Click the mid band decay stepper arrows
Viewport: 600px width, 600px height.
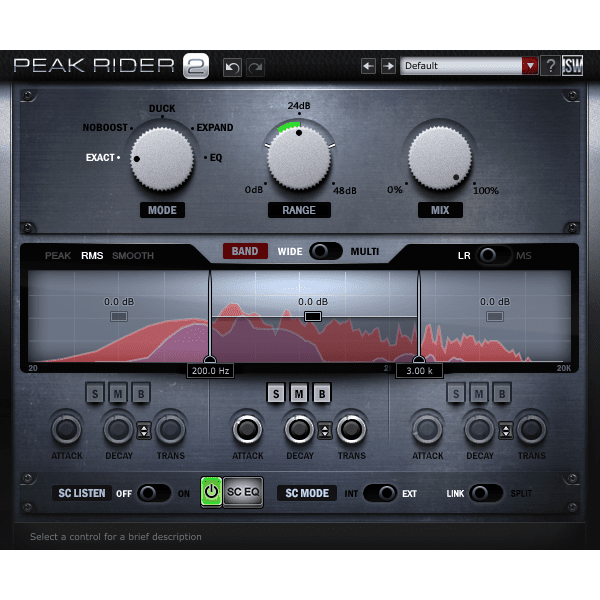[x=325, y=431]
